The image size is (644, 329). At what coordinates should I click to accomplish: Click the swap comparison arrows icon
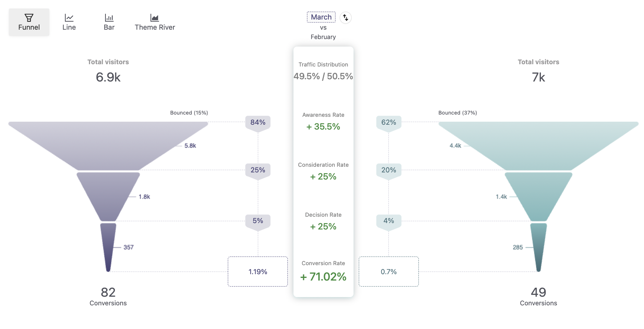pos(345,17)
